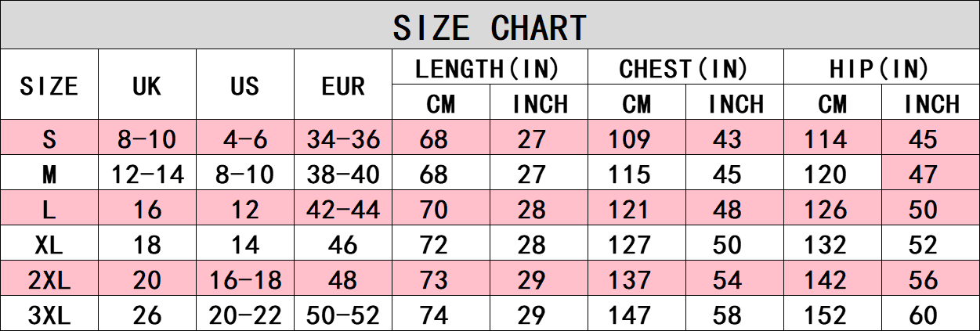The height and width of the screenshot is (331, 980).
Task: Select chest 137 cm in 2XL row
Action: (636, 280)
